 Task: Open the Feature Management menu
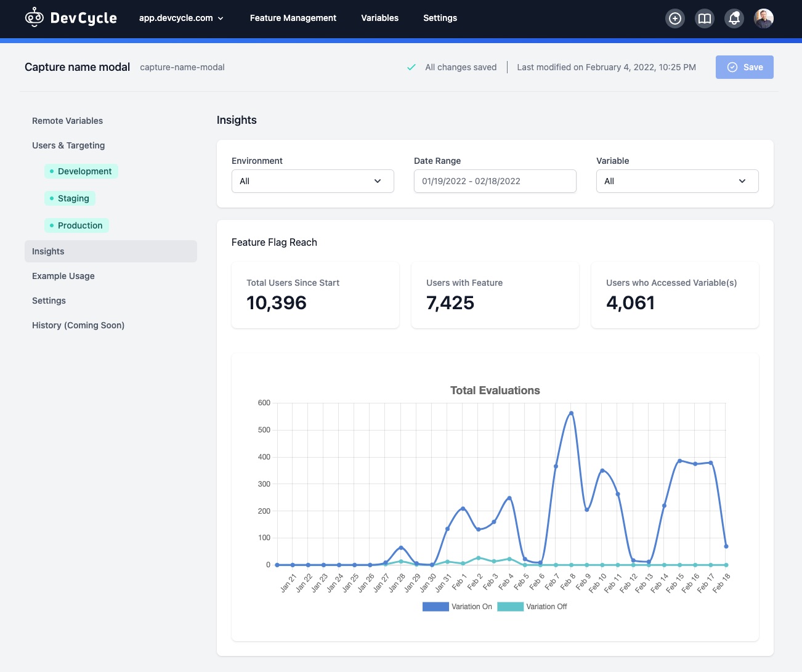click(293, 18)
